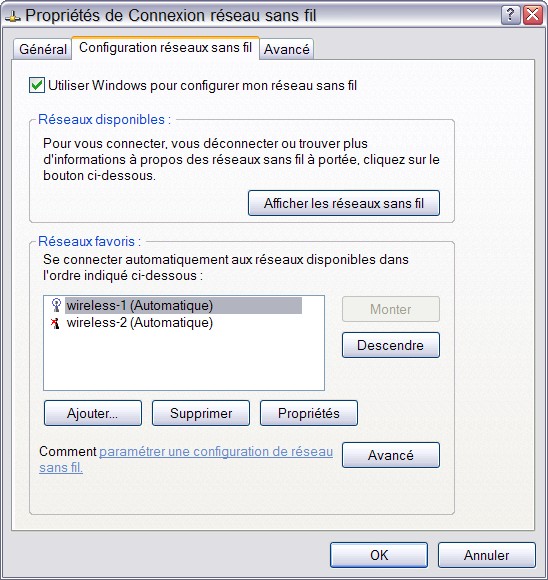Click the Ajouter... button
Screen dimensions: 548x580
[x=93, y=413]
